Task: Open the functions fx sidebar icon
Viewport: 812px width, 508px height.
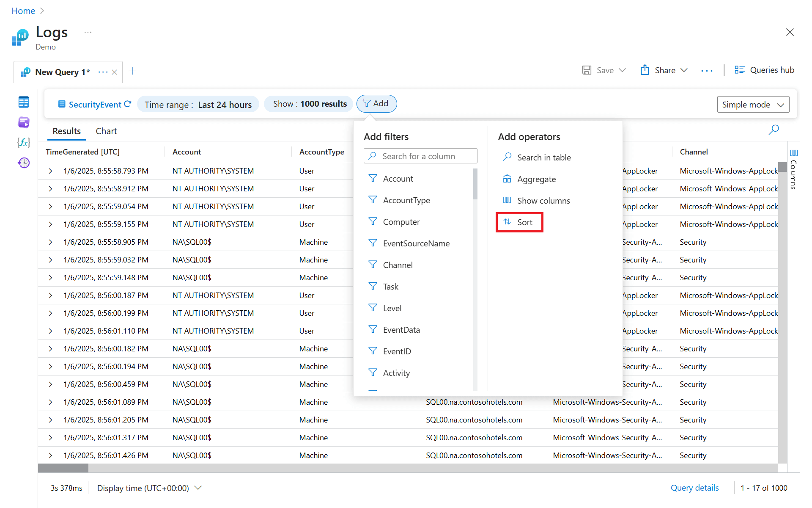Action: coord(24,142)
